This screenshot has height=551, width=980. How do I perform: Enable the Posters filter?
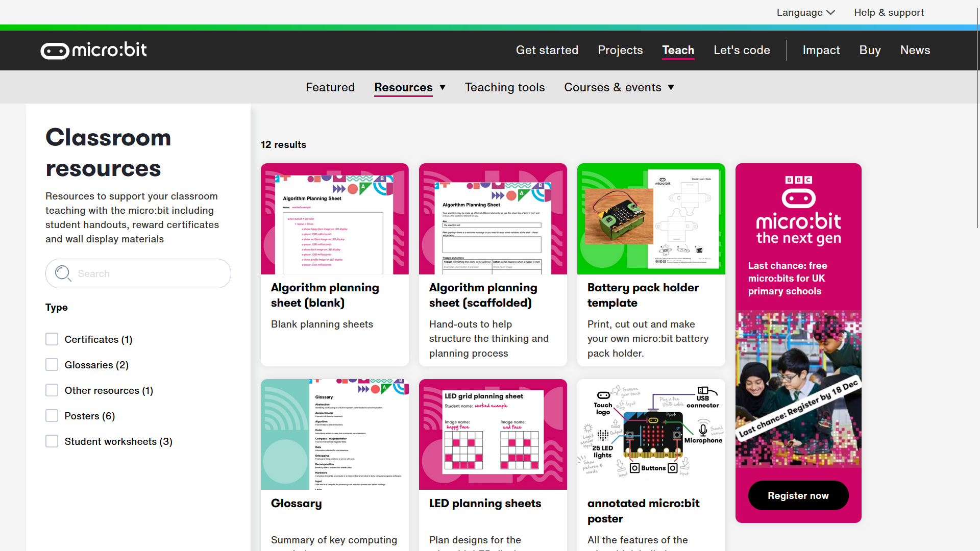[52, 415]
